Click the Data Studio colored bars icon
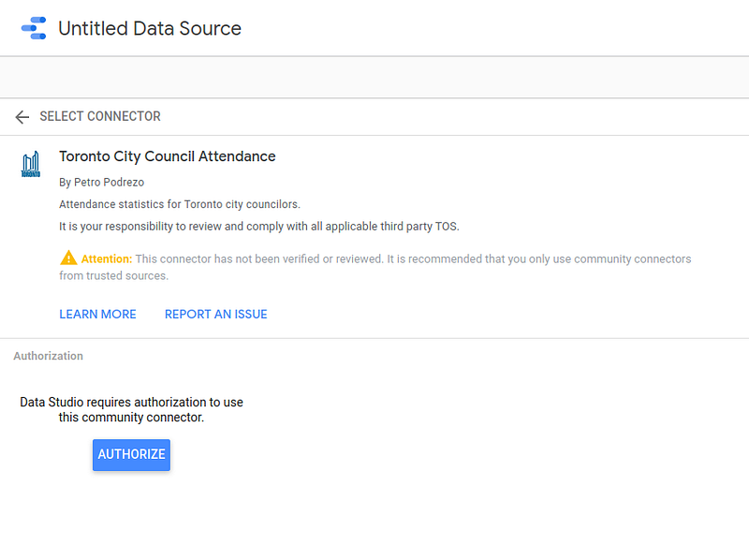749x560 pixels. 34,27
